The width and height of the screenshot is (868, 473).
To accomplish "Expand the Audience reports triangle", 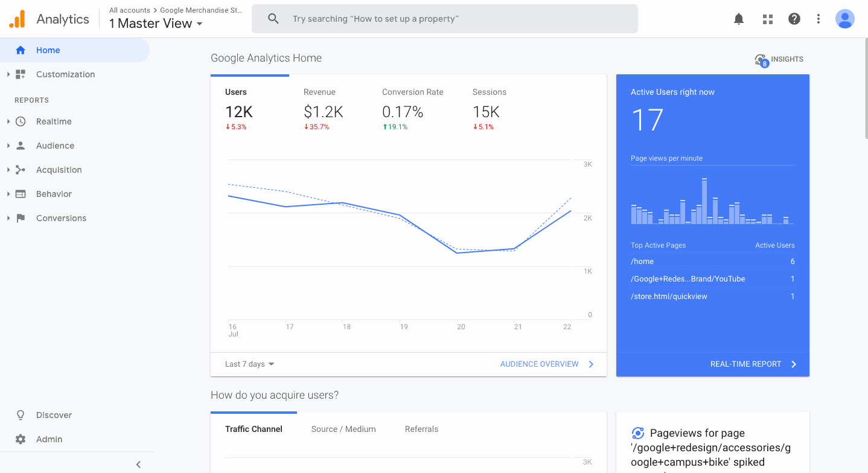I will (8, 146).
